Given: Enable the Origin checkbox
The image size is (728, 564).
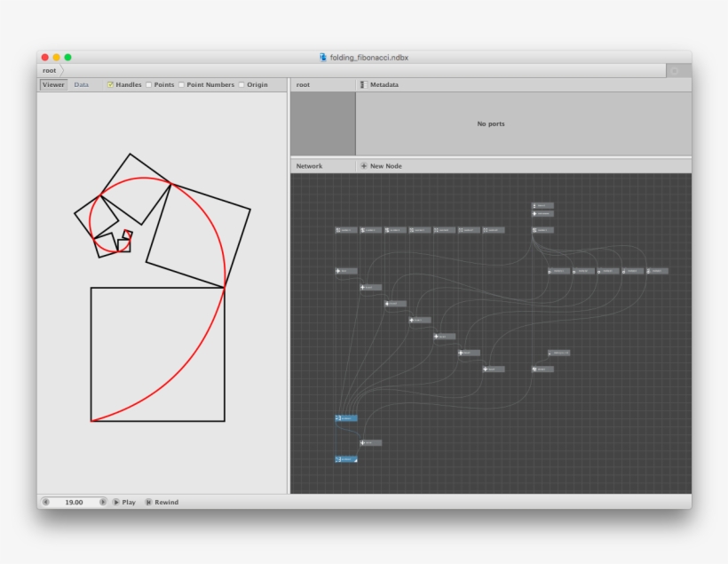Looking at the screenshot, I should (x=241, y=85).
